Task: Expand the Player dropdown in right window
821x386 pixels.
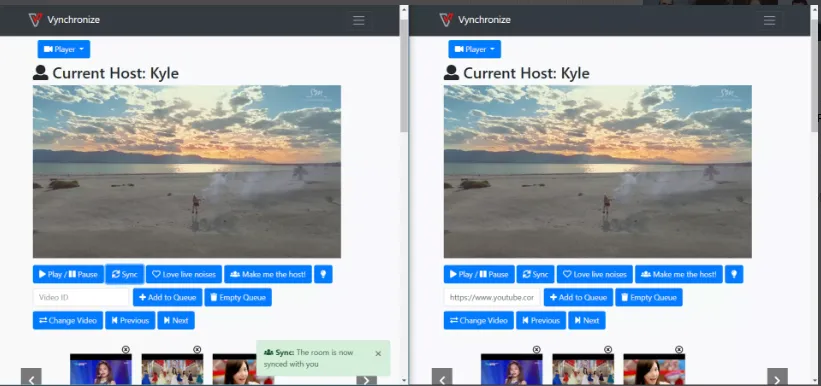Action: [x=475, y=49]
